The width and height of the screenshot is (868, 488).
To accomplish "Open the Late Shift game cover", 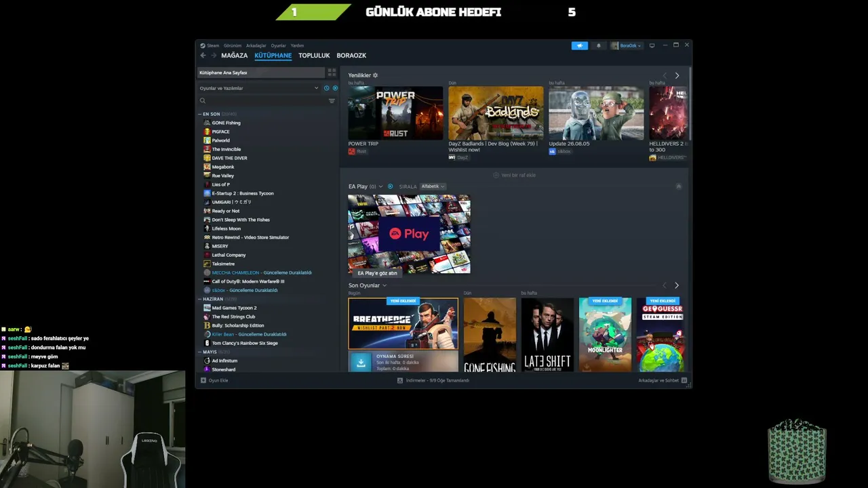I will pyautogui.click(x=547, y=335).
